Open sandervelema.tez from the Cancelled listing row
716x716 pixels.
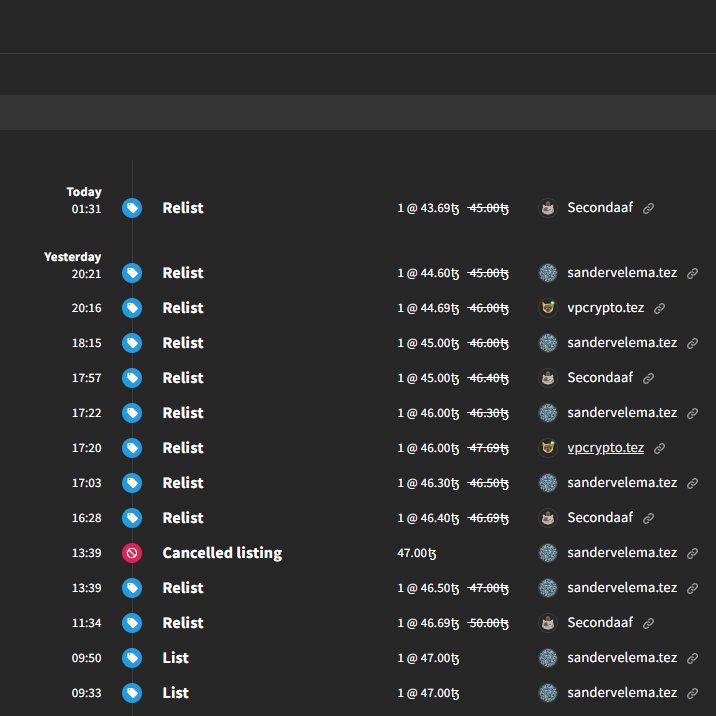click(622, 553)
